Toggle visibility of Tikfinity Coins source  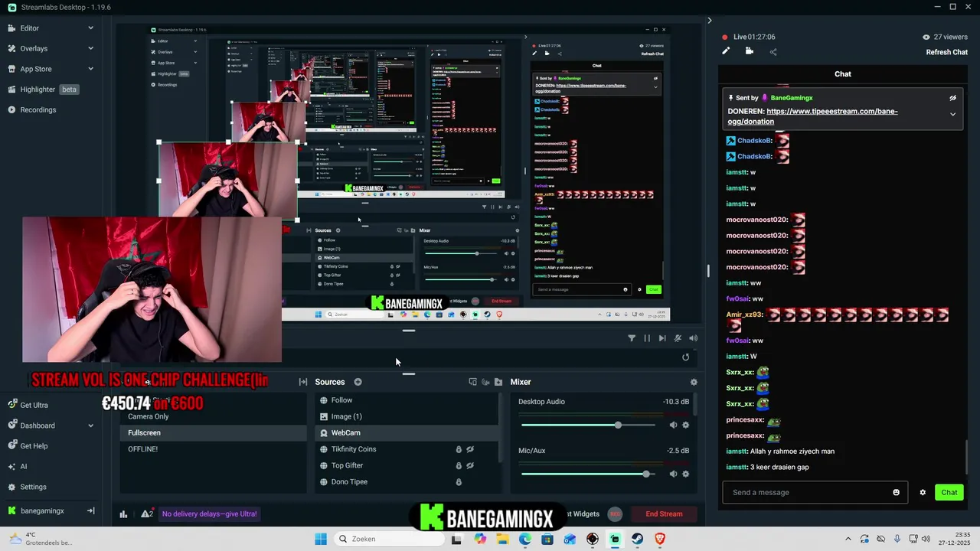[471, 449]
